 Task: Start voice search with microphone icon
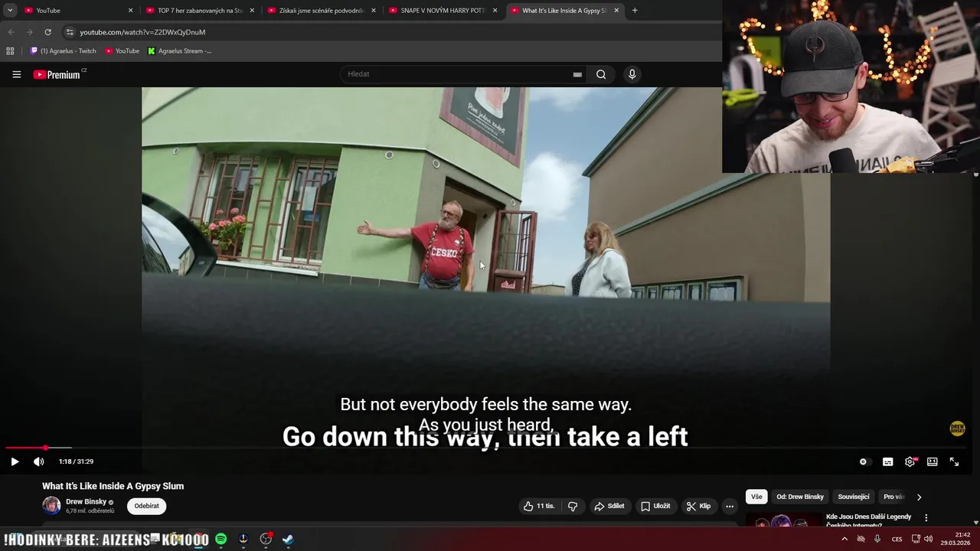[x=632, y=74]
